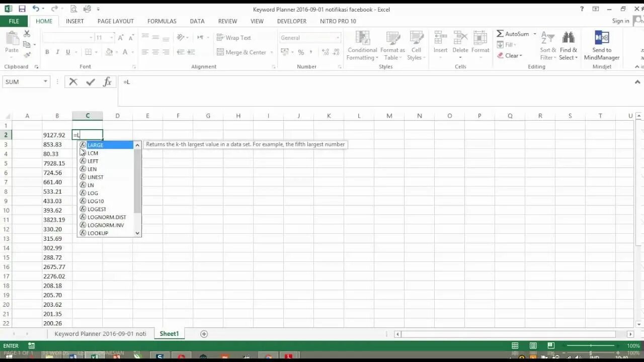The image size is (644, 362).
Task: Click the Save icon in quick access toolbar
Action: (22, 9)
